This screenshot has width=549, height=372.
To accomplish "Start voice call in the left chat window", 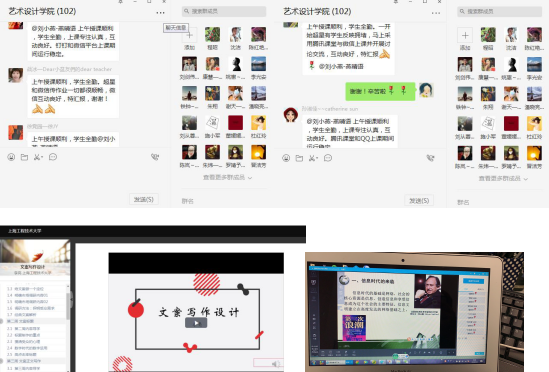I will click(x=155, y=157).
